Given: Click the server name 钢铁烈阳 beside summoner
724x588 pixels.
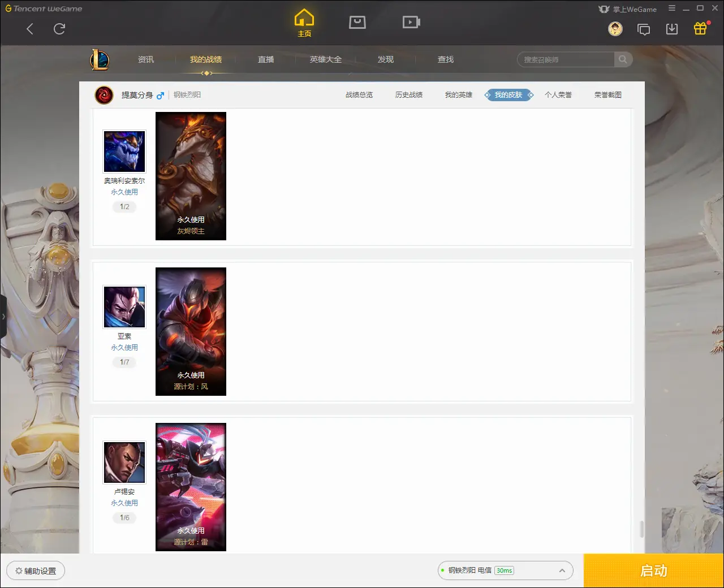Looking at the screenshot, I should coord(187,95).
